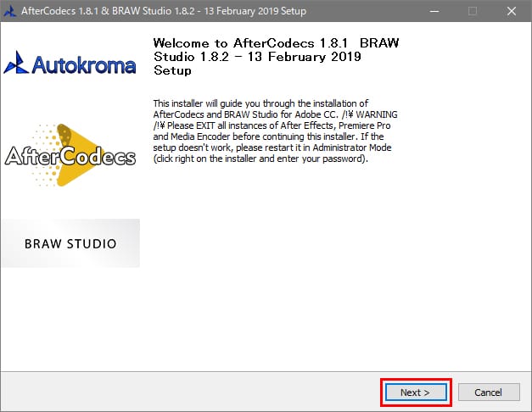Click the Welcome to AfterCodecs heading
Screen dimensions: 532x412
276,57
